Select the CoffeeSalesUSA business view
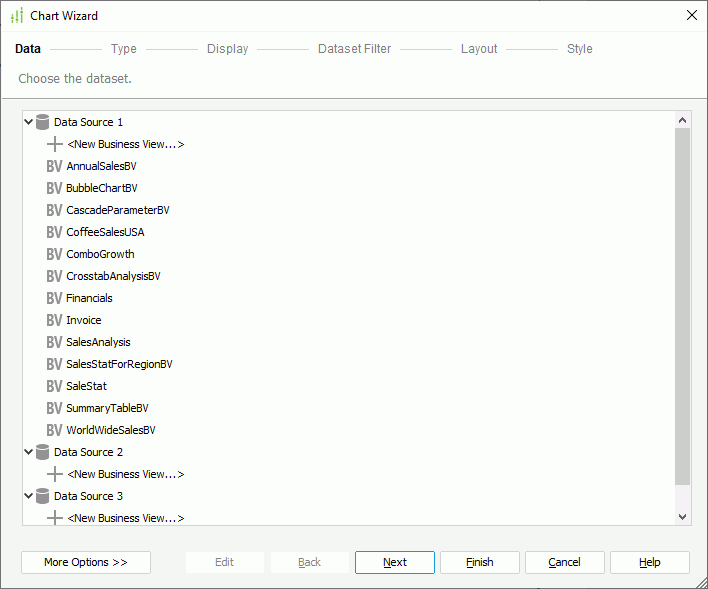 click(x=105, y=232)
